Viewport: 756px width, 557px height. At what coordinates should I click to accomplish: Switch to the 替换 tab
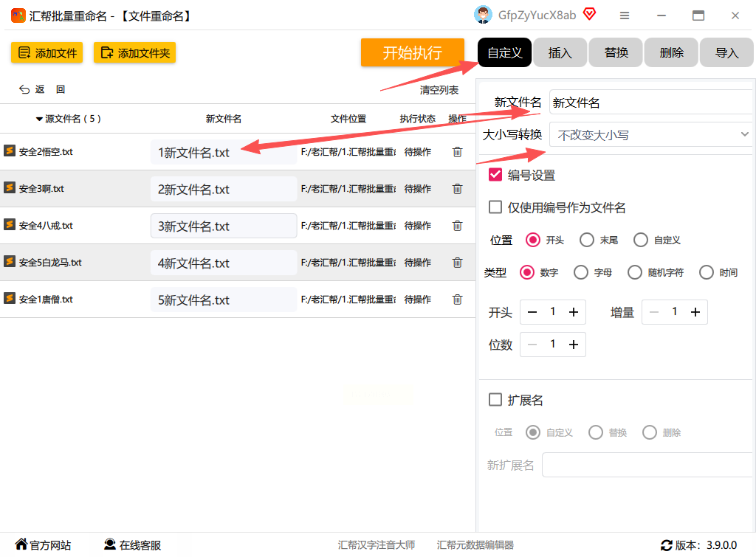tap(616, 52)
